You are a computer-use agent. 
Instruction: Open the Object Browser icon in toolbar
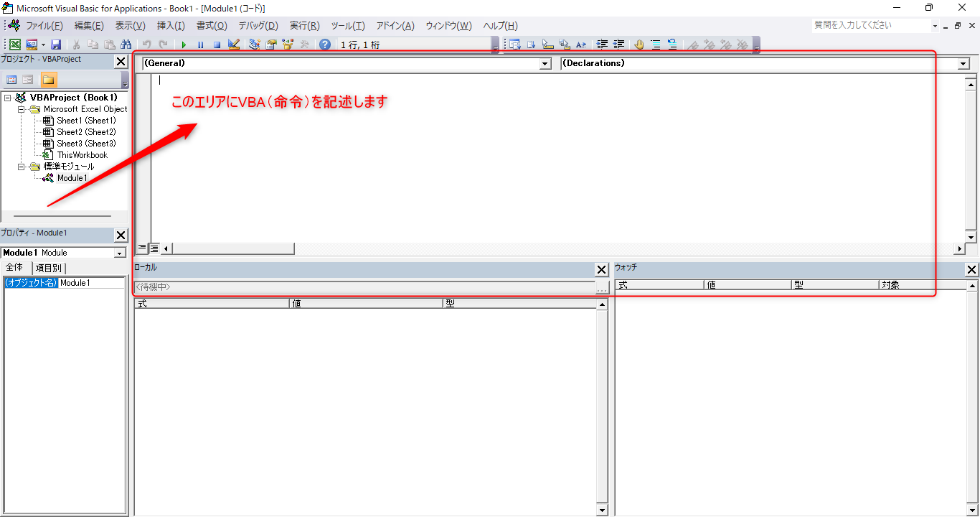pos(288,45)
